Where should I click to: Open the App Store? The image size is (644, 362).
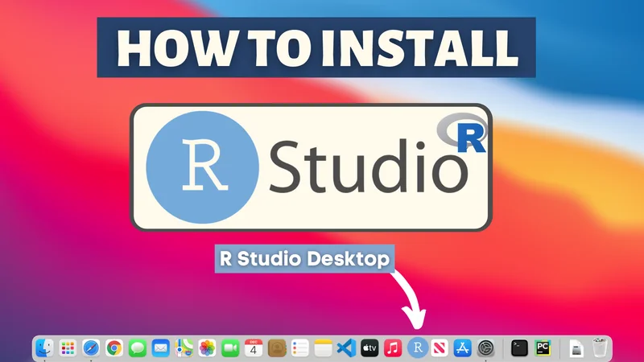click(x=462, y=348)
